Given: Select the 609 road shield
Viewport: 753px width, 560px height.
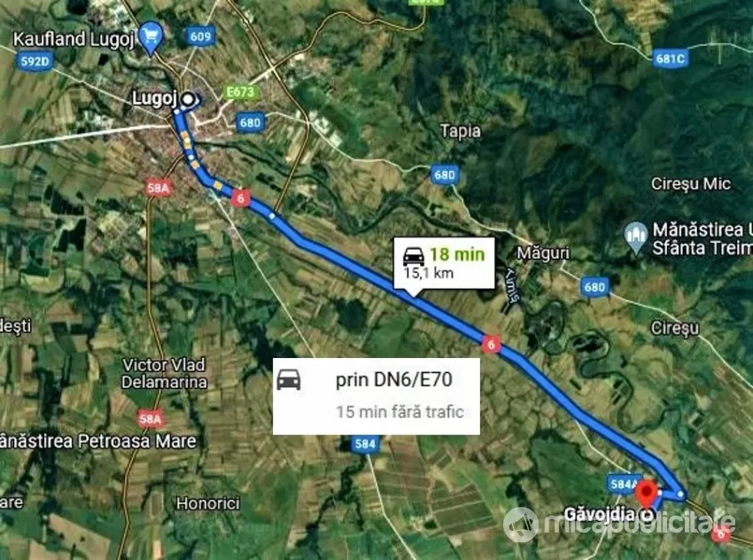Looking at the screenshot, I should point(200,36).
